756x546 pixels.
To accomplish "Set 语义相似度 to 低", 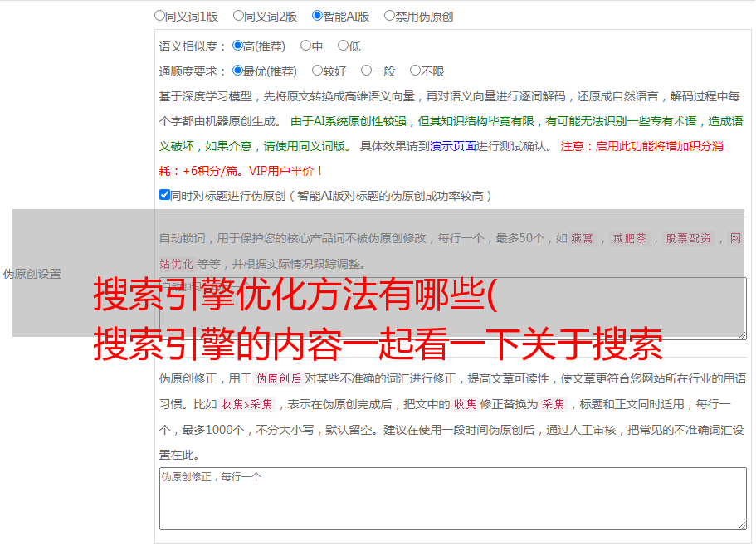I will point(343,46).
